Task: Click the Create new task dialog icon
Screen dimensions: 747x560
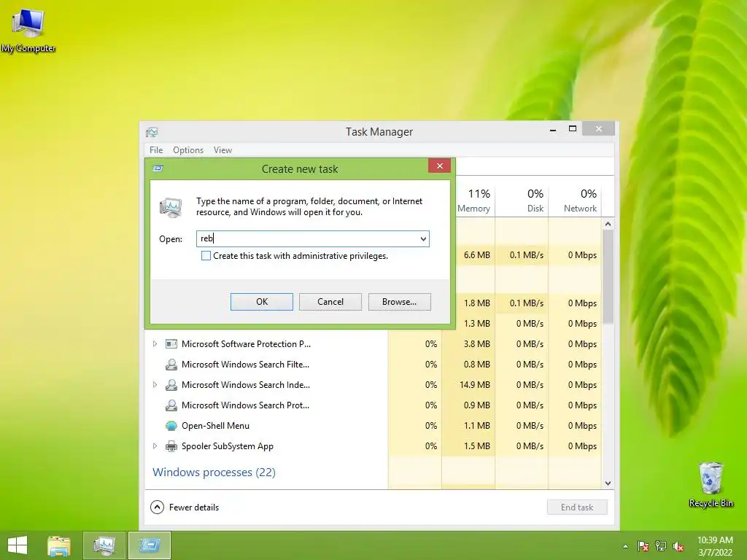Action: pyautogui.click(x=158, y=168)
